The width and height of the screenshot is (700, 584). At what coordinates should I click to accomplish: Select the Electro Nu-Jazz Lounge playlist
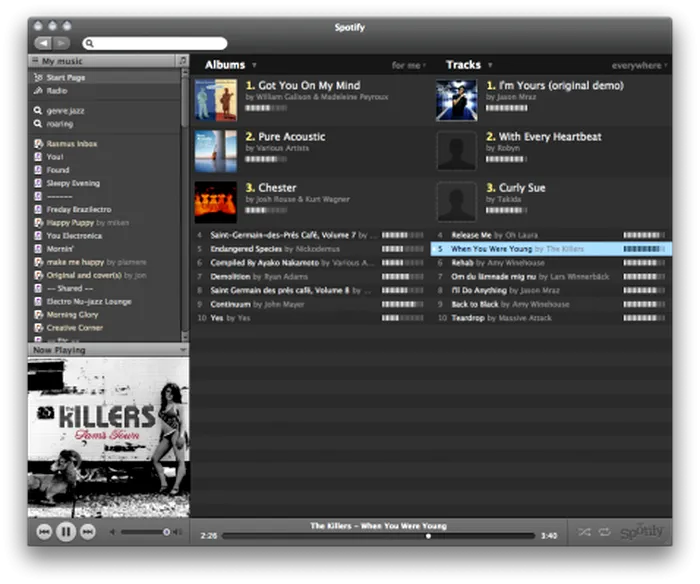tap(104, 301)
